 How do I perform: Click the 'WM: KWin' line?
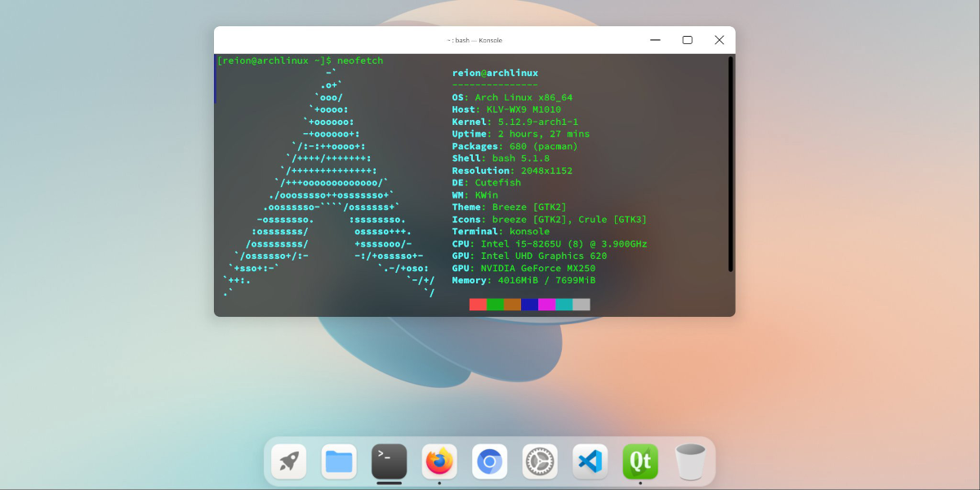tap(475, 195)
